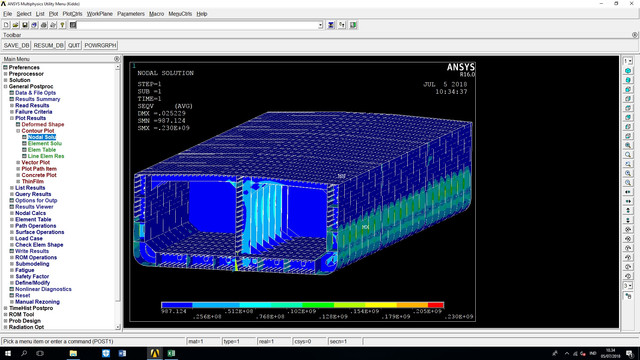Open the Select menu
This screenshot has height=360, width=640.
pos(24,14)
